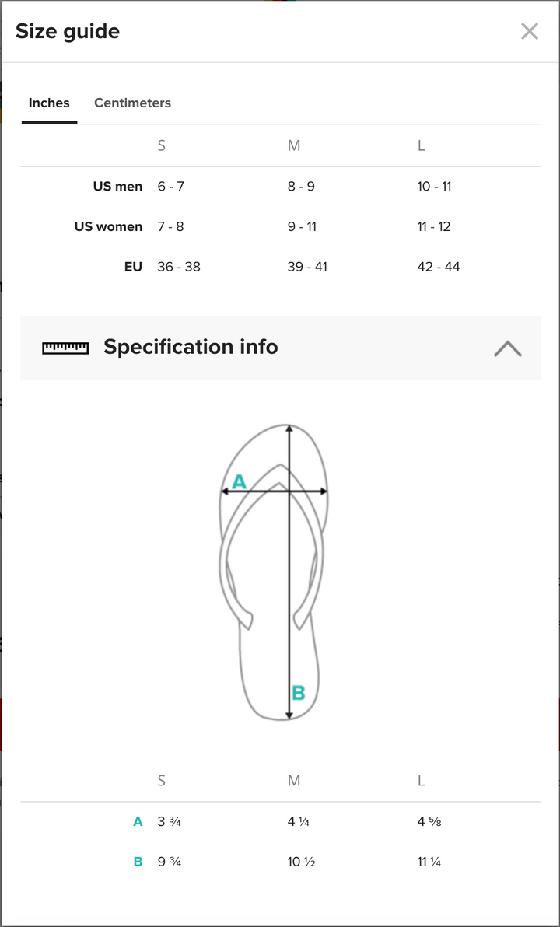
Task: Click the teal B row label in measurements table
Action: pyautogui.click(x=138, y=862)
